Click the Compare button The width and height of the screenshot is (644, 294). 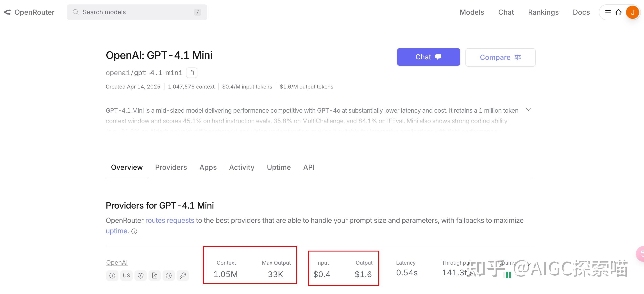click(x=500, y=57)
